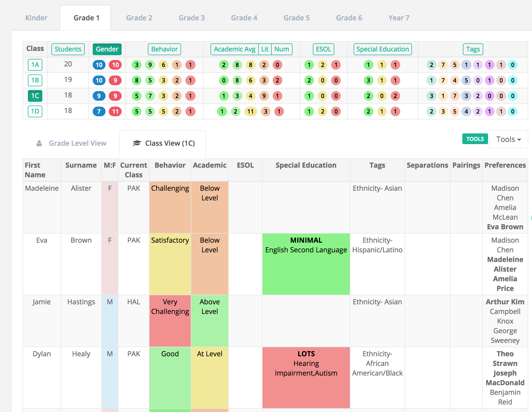532x412 pixels.
Task: Select the blue male count badge for class 1A
Action: (99, 65)
